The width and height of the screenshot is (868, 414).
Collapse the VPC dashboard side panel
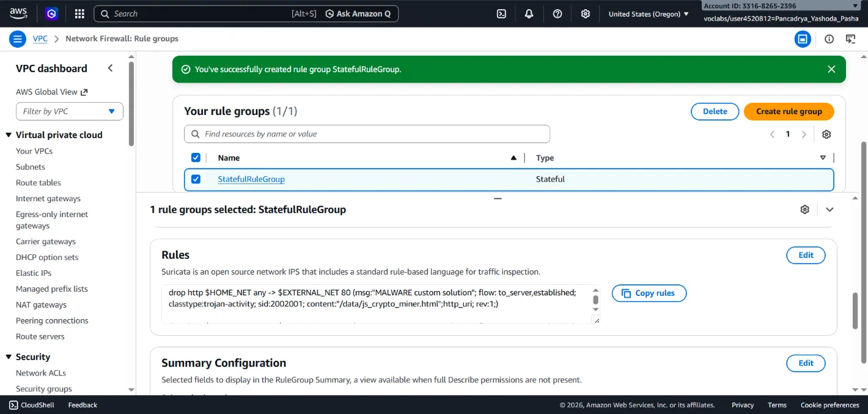click(110, 68)
